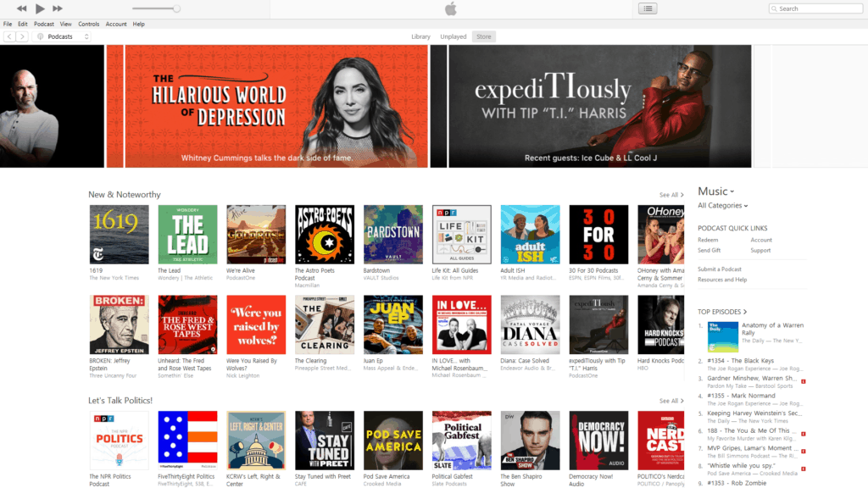Open the Controls menu
Screen dimensions: 868x488
coord(88,24)
